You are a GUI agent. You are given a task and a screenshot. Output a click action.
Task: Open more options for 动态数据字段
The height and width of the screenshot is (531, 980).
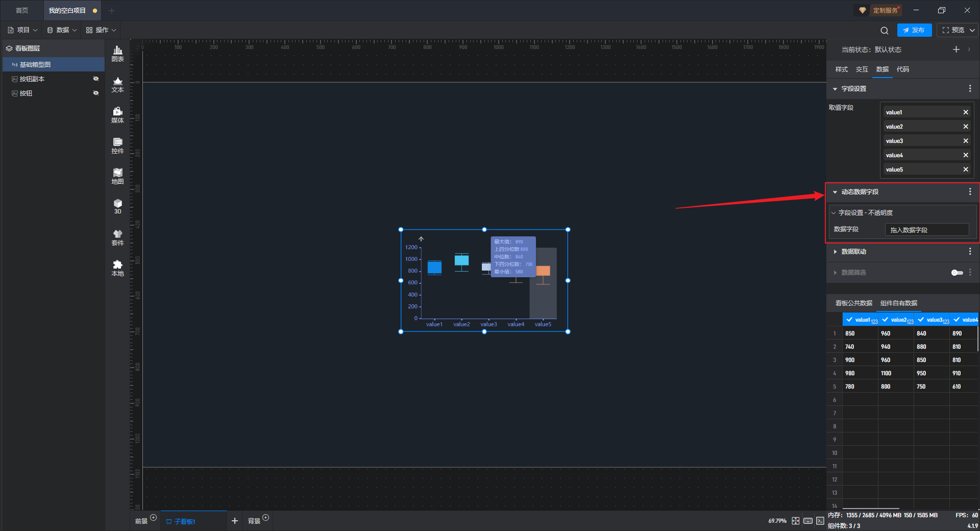pyautogui.click(x=970, y=192)
